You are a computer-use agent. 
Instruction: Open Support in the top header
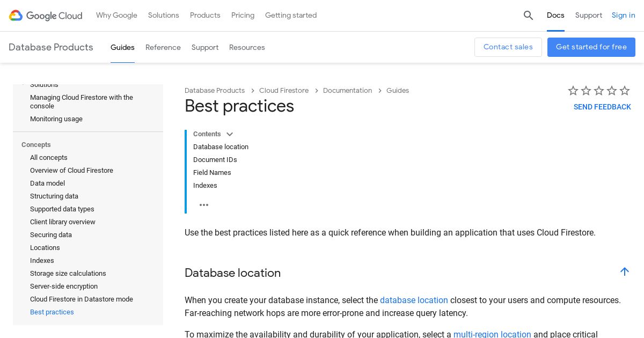tap(589, 16)
